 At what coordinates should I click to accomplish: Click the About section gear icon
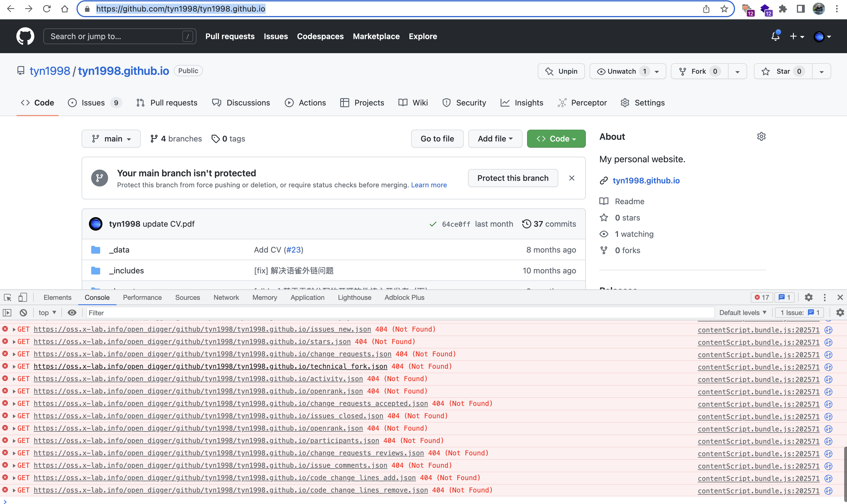pos(761,136)
